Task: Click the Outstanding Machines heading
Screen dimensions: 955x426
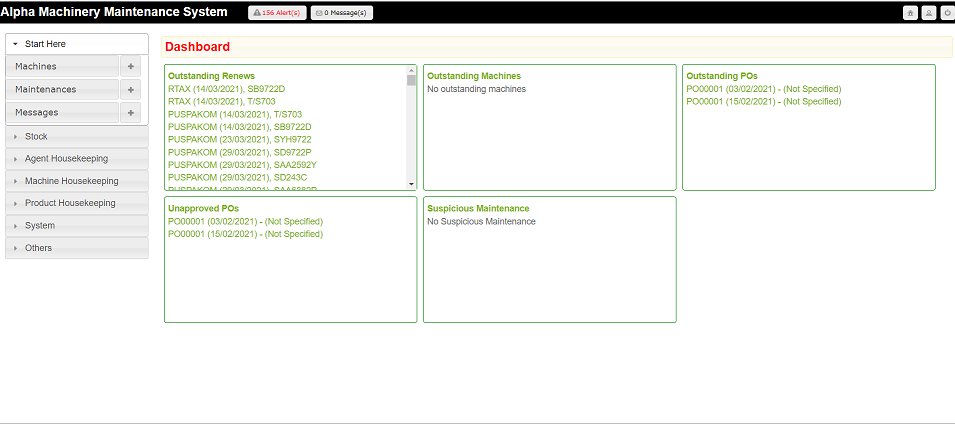Action: click(474, 76)
